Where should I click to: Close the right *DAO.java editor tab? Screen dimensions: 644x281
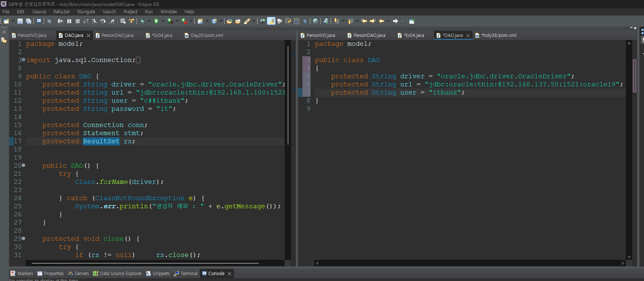[x=468, y=35]
